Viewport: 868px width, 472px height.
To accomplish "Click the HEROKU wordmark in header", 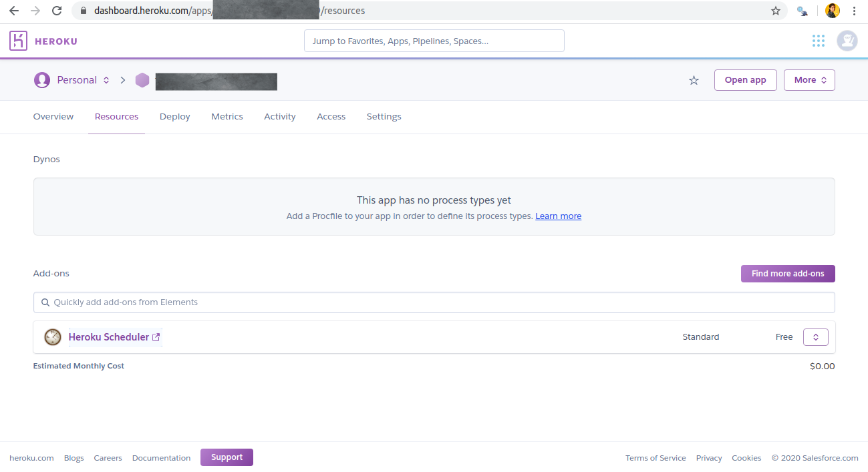I will point(56,41).
